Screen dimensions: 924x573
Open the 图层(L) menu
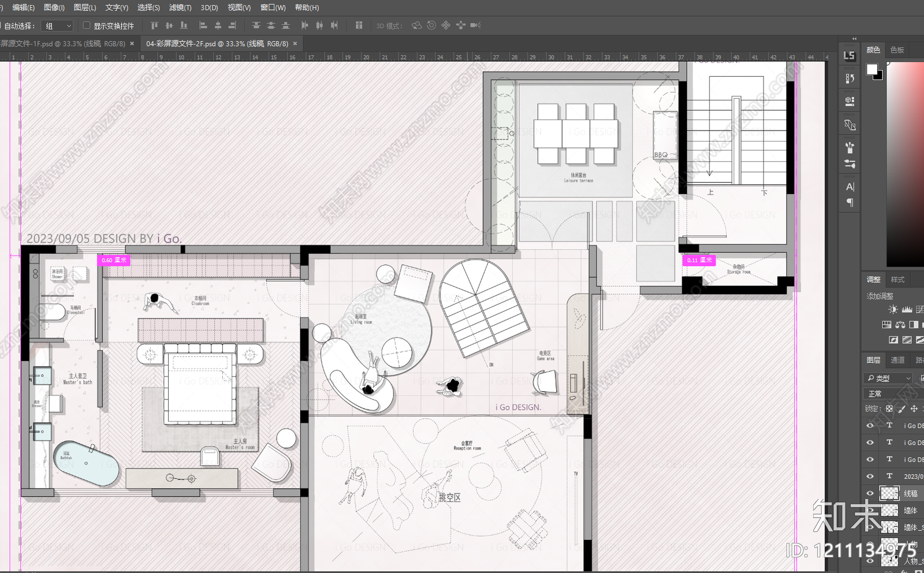85,8
